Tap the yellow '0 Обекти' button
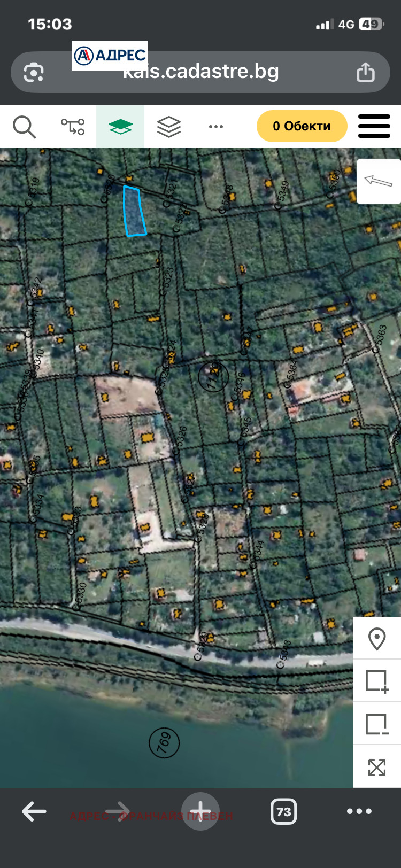The width and height of the screenshot is (401, 868). [302, 126]
